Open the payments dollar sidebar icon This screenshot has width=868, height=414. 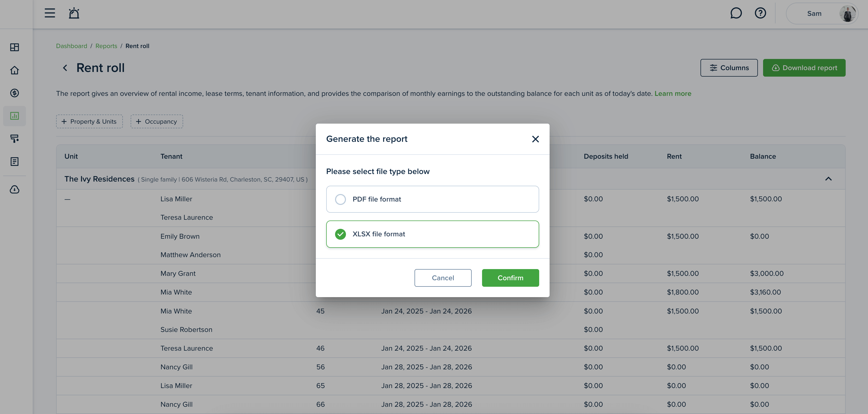tap(15, 93)
